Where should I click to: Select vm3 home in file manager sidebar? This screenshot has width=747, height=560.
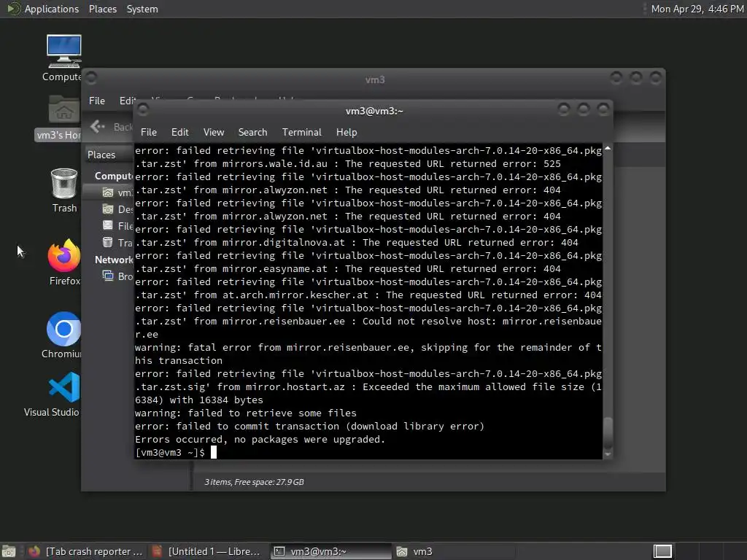click(117, 192)
